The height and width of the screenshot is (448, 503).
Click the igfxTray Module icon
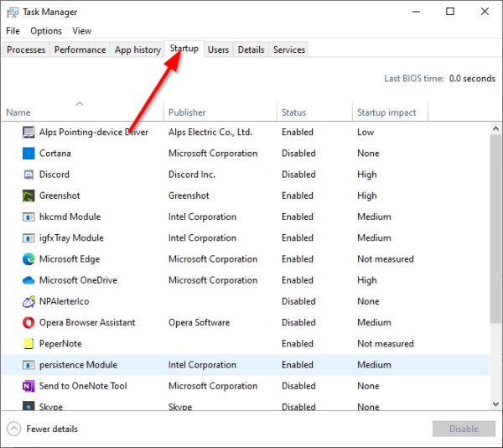[29, 238]
